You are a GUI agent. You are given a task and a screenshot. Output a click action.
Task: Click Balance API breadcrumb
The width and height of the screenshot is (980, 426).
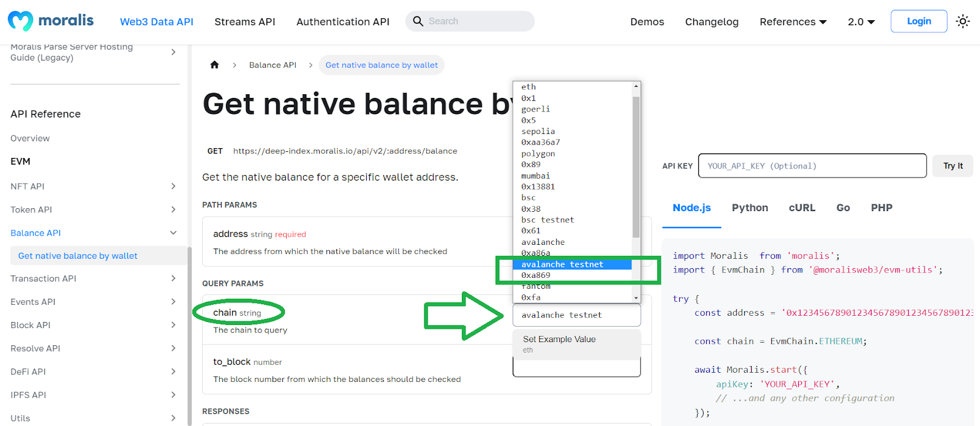coord(273,65)
